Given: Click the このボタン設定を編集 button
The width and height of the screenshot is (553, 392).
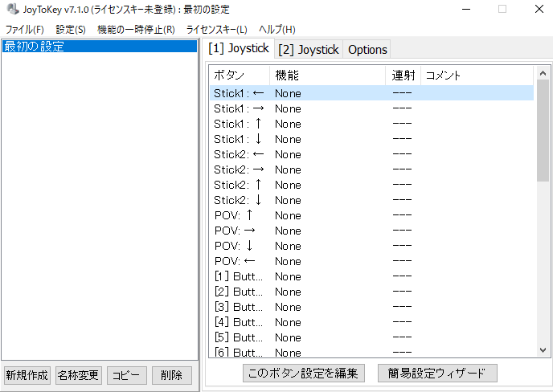Looking at the screenshot, I should coord(304,373).
